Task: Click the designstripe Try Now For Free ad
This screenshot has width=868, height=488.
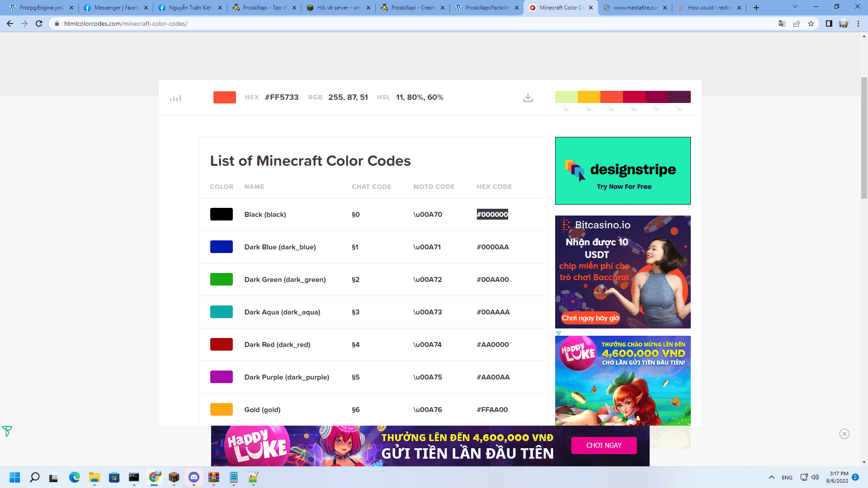Action: [x=623, y=171]
